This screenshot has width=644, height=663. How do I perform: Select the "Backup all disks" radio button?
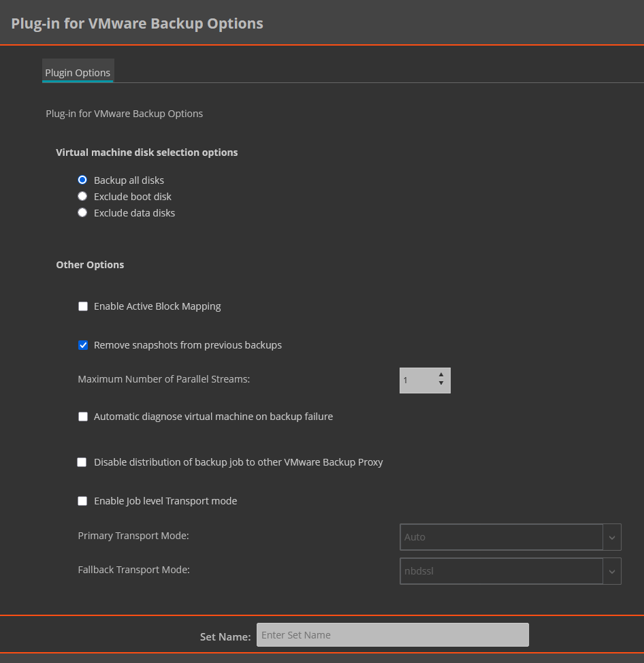[82, 180]
